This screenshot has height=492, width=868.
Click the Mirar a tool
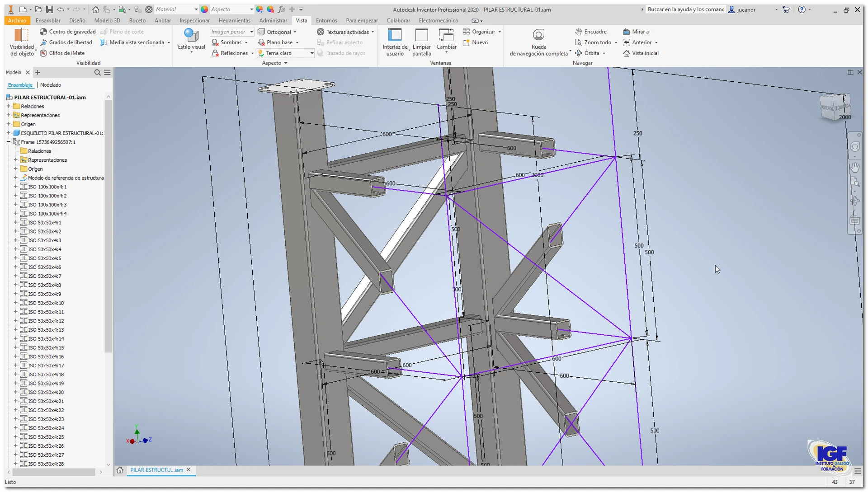(636, 32)
